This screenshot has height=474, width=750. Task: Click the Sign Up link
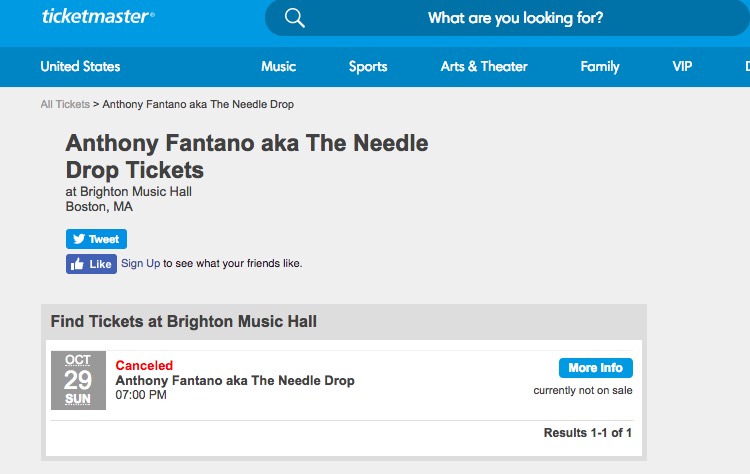(x=140, y=264)
